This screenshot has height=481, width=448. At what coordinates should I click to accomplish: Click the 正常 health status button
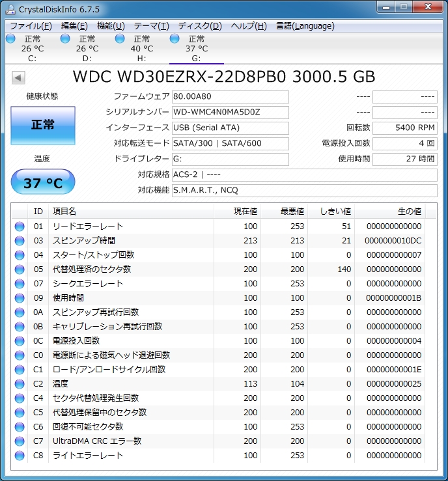point(43,126)
